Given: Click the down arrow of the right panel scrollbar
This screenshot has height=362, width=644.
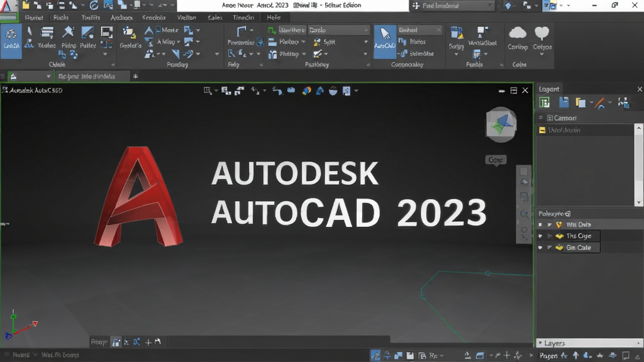Looking at the screenshot, I should click(638, 202).
